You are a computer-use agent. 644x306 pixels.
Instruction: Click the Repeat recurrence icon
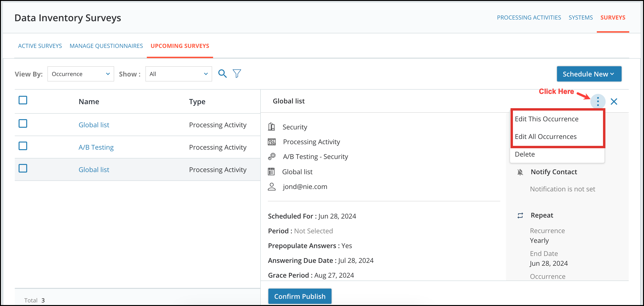click(x=520, y=215)
